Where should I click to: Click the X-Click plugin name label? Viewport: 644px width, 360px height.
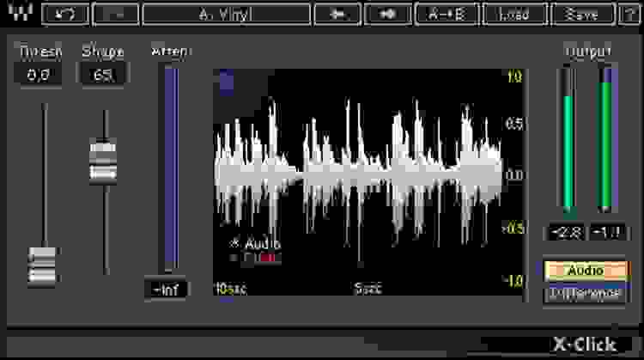click(x=585, y=345)
